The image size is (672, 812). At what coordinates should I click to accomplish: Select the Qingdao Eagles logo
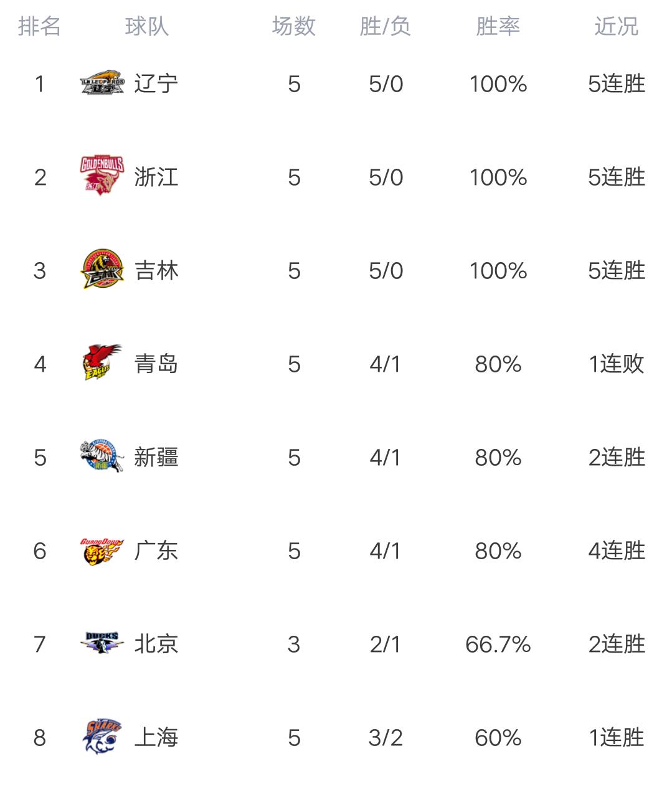tap(102, 363)
